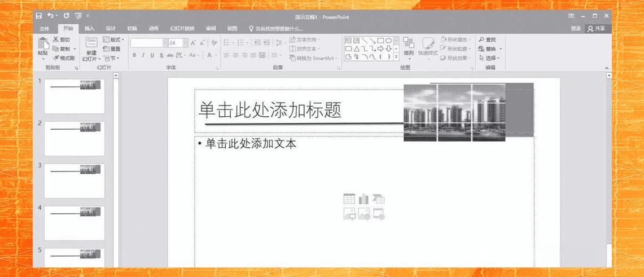Click the decrease indent level icon
644x277 pixels.
[257, 43]
